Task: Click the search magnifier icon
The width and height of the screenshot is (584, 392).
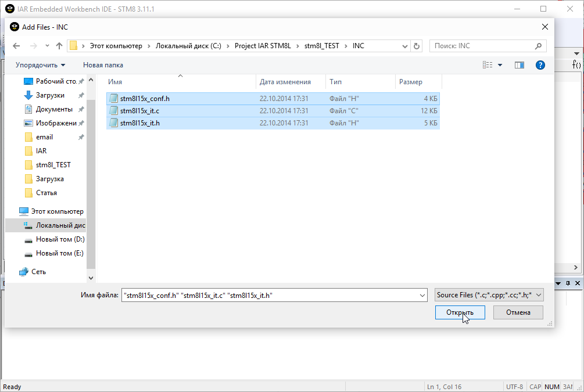Action: point(538,46)
